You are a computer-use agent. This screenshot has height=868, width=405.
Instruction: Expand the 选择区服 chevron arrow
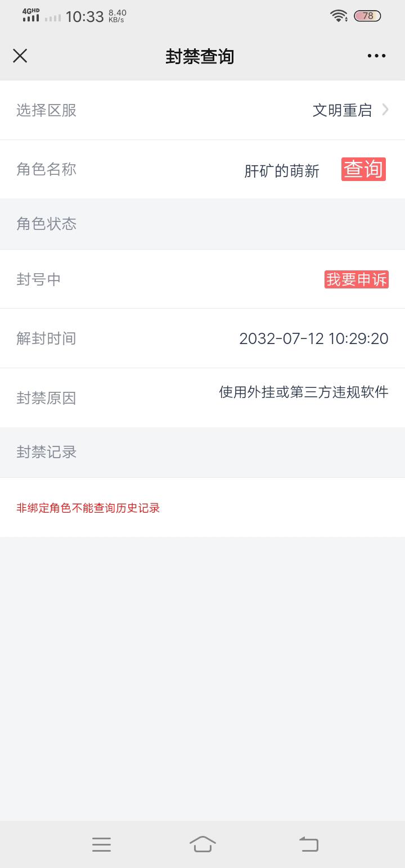coord(385,110)
